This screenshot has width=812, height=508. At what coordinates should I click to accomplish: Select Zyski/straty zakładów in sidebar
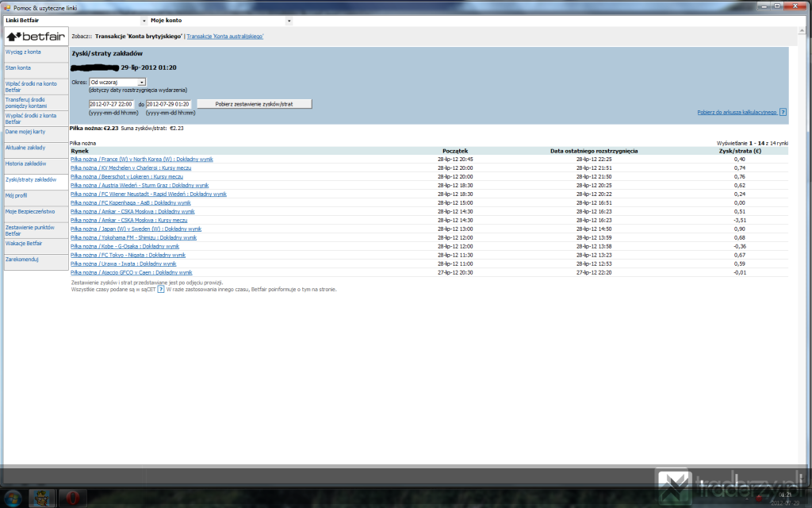tap(31, 180)
